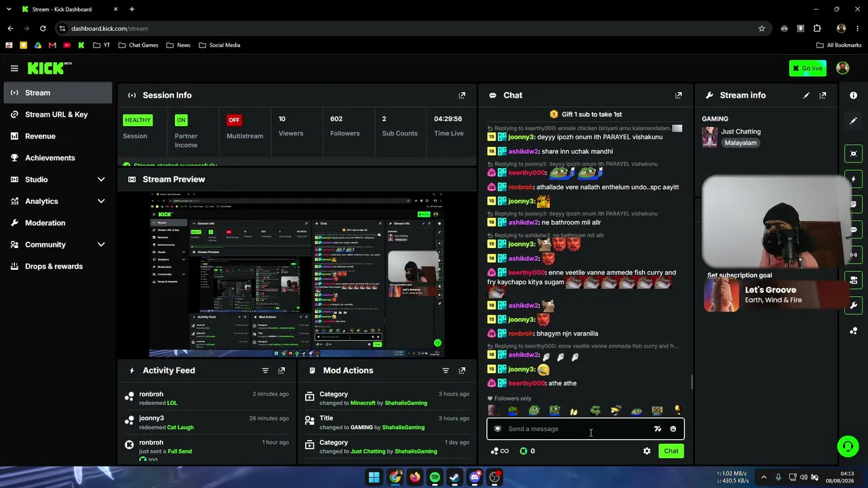
Task: Open the emote picker in chat input
Action: point(673,429)
